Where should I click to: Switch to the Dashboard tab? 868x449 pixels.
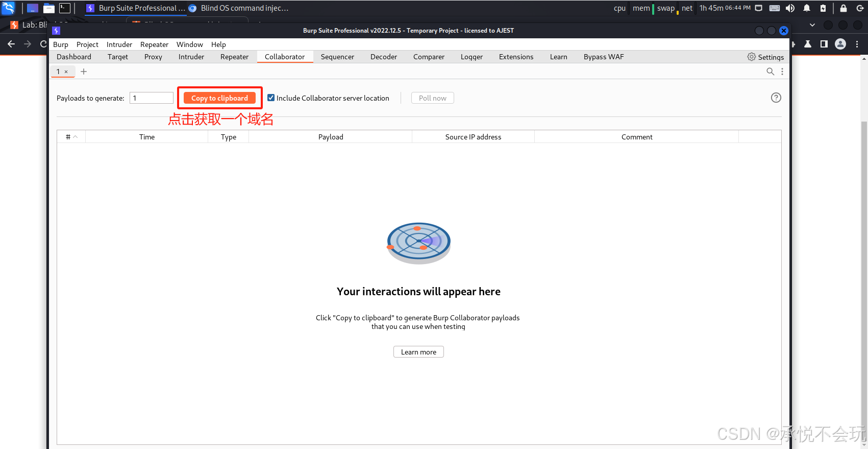point(74,57)
